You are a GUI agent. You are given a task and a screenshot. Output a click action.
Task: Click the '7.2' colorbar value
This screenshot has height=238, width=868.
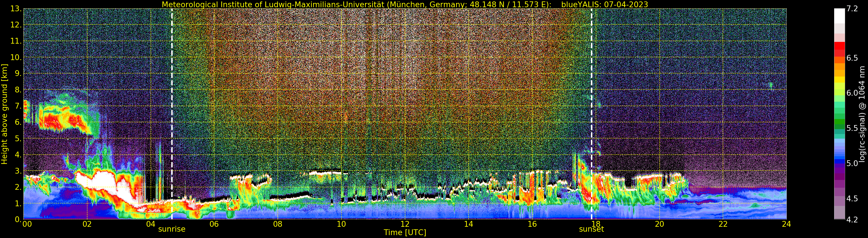pos(852,9)
